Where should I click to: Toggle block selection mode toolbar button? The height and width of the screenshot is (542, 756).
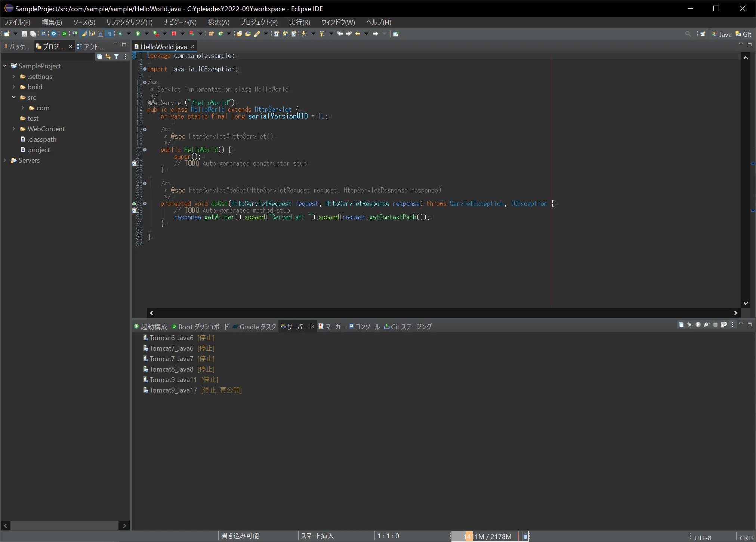point(101,34)
